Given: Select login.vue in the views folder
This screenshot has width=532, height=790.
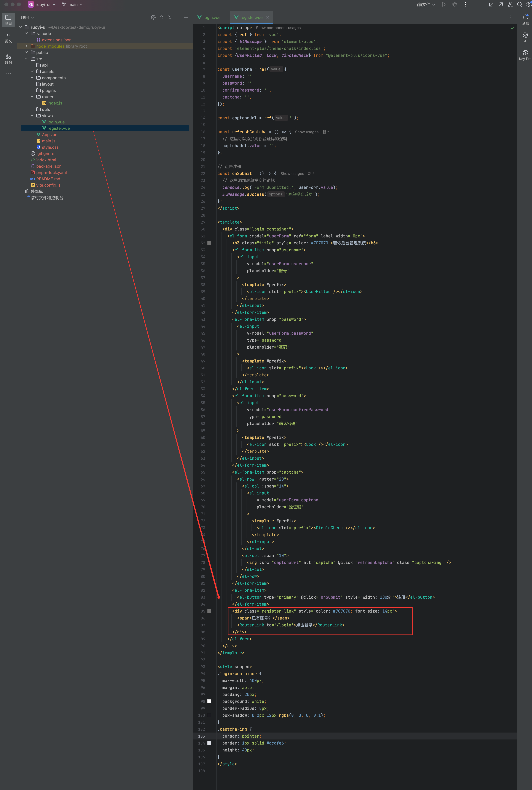Looking at the screenshot, I should point(53,122).
